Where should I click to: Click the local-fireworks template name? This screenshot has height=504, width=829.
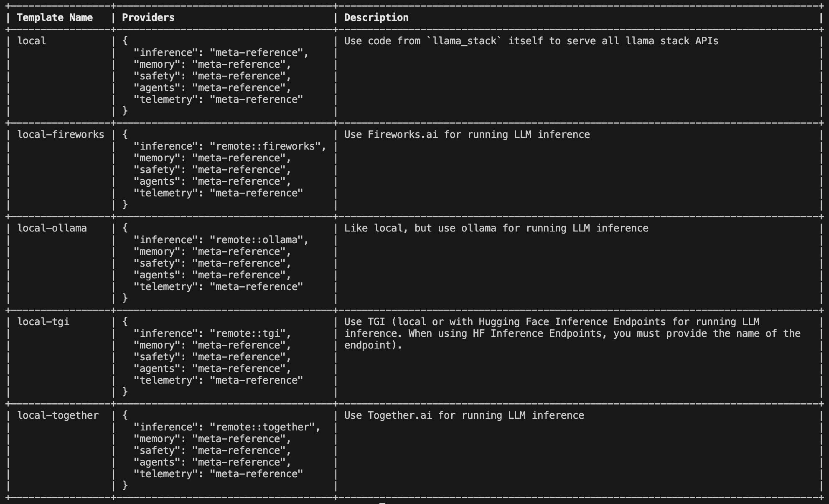[61, 135]
